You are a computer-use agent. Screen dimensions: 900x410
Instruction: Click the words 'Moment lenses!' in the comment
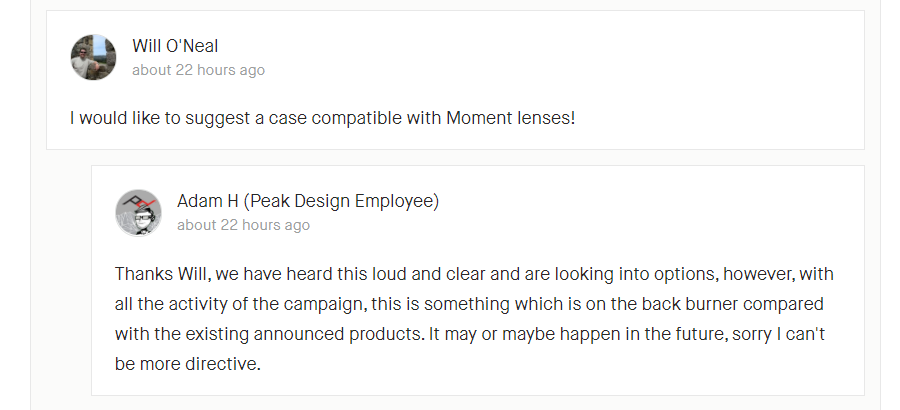[510, 118]
